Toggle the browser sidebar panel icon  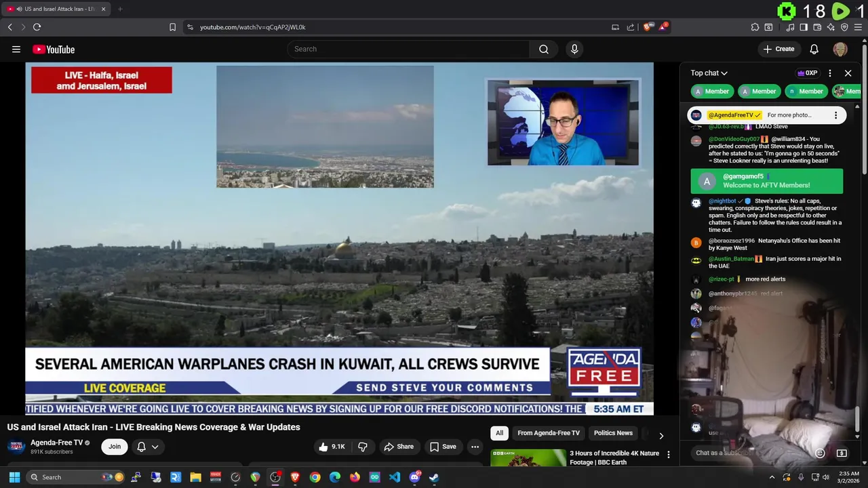(804, 27)
